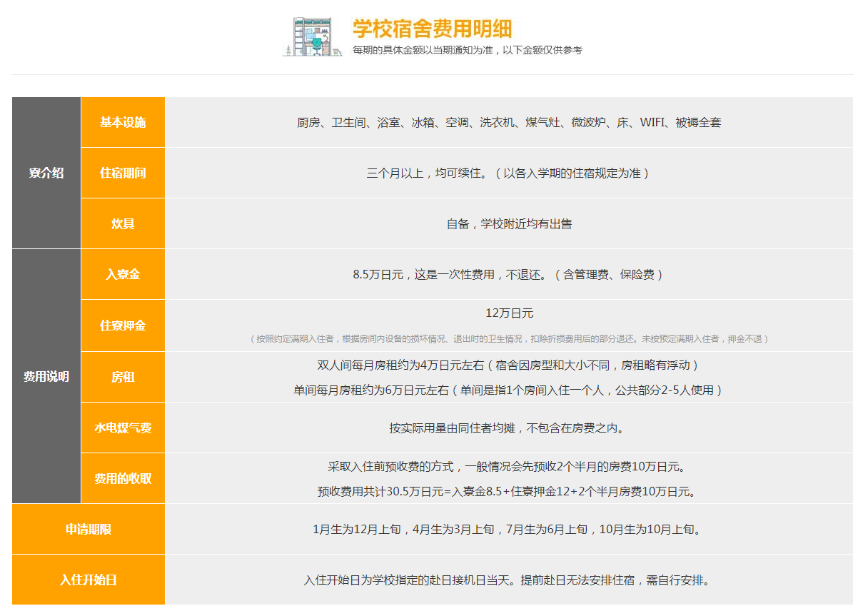868x611 pixels.
Task: Click the 住寮押金 row label
Action: click(x=123, y=325)
